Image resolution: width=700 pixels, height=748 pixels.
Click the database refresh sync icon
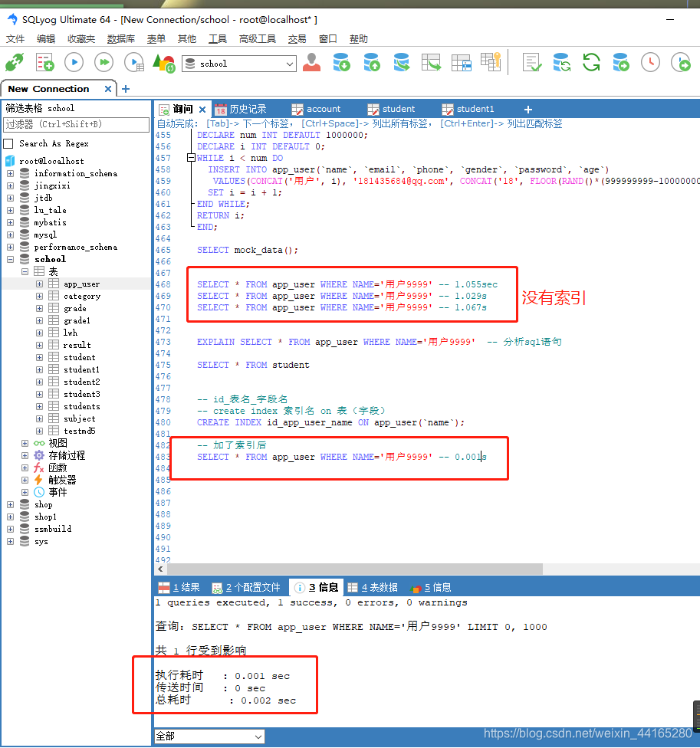click(x=562, y=63)
